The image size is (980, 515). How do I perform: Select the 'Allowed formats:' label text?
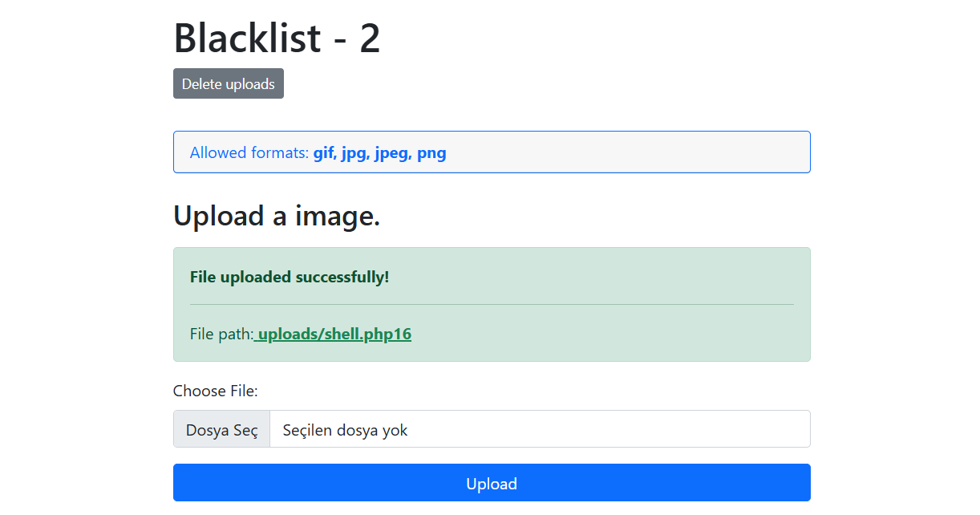[249, 152]
